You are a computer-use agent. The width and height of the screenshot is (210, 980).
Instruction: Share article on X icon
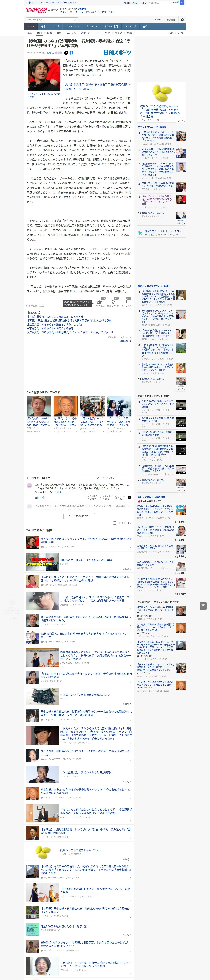click(66, 53)
